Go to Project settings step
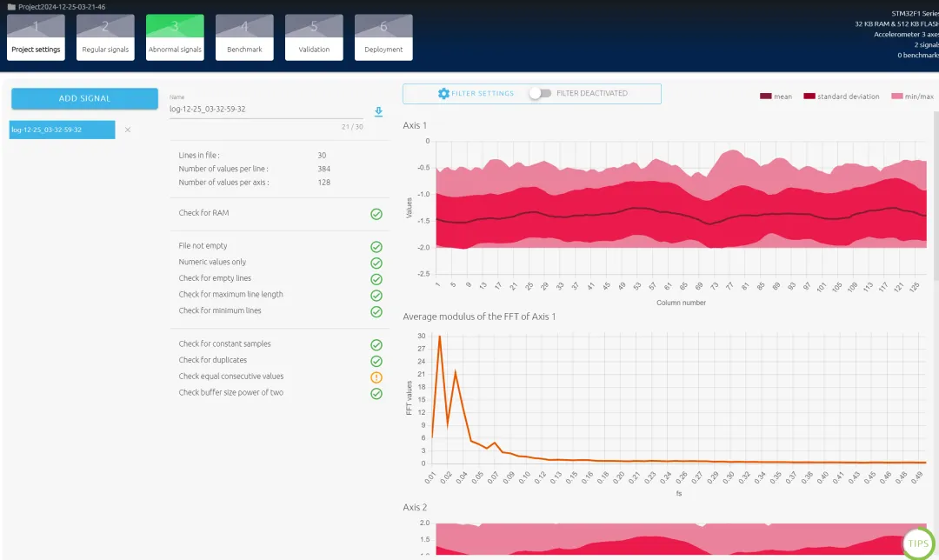 coord(36,37)
